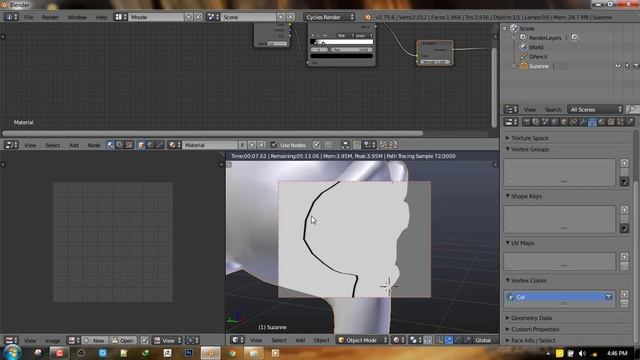Open the World properties tab
The image size is (640, 360).
(555, 122)
